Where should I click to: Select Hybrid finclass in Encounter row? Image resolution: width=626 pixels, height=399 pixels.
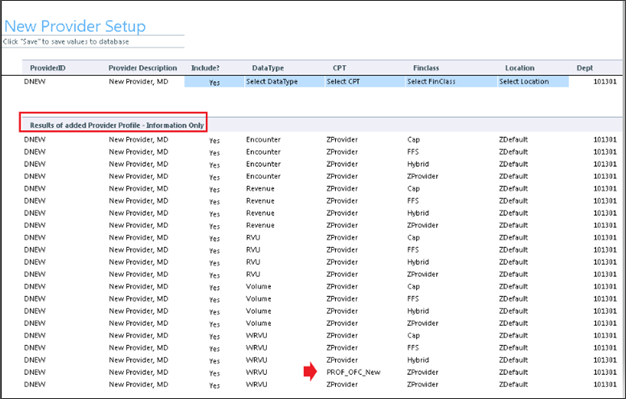(418, 164)
